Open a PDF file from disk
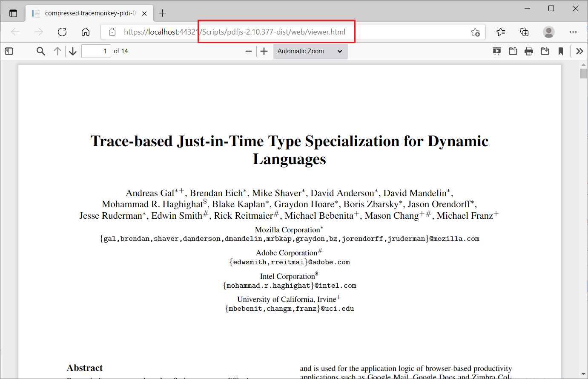This screenshot has width=588, height=379. [513, 51]
